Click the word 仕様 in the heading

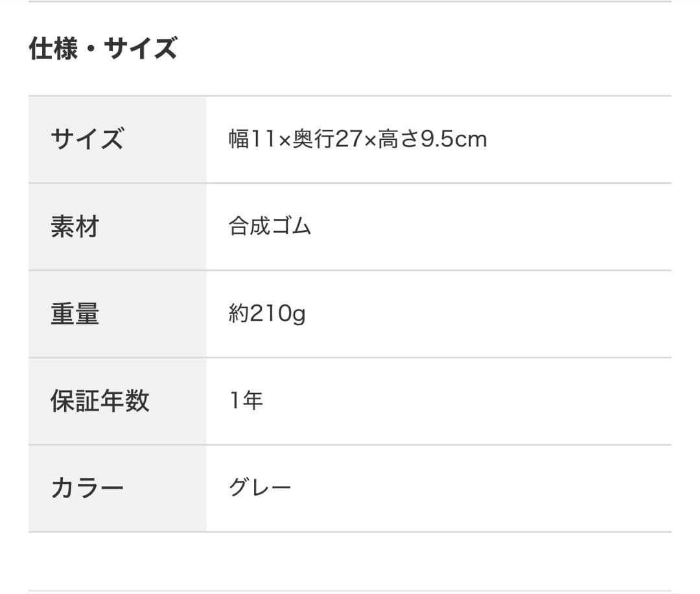pos(53,48)
